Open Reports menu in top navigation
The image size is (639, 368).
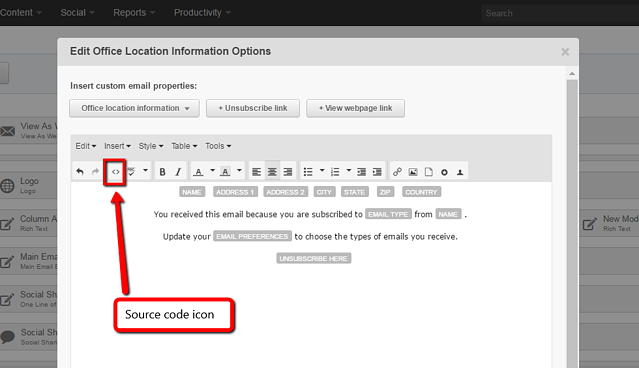[134, 13]
